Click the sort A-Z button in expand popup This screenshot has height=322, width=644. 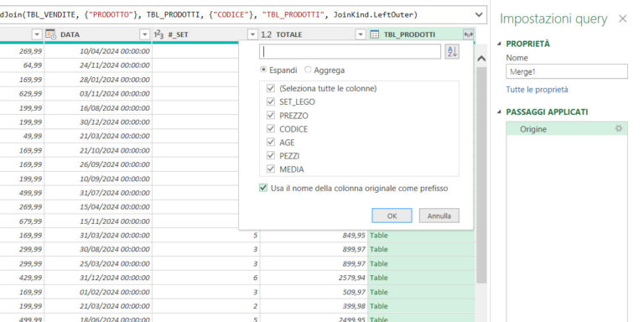click(x=452, y=52)
